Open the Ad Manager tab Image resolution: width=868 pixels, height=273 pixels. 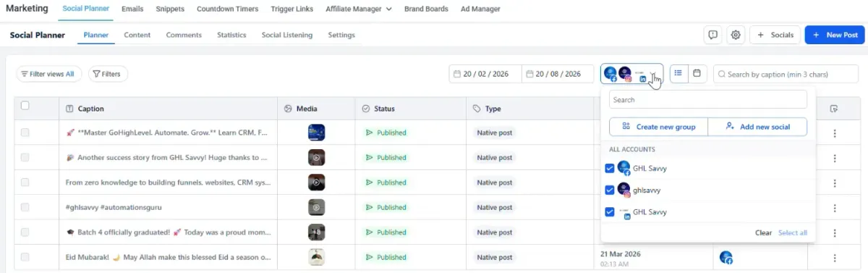coord(480,9)
